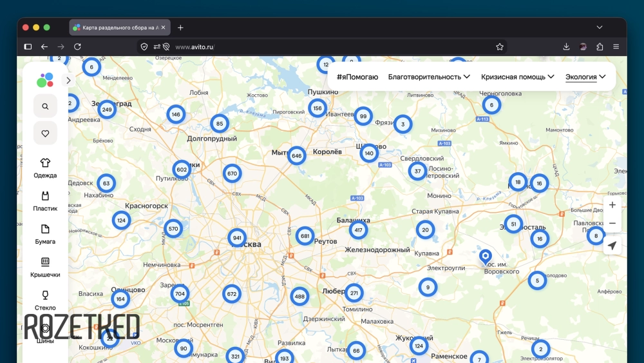Viewport: 644px width, 363px height.
Task: Open the extensions puzzle icon
Action: click(x=600, y=47)
